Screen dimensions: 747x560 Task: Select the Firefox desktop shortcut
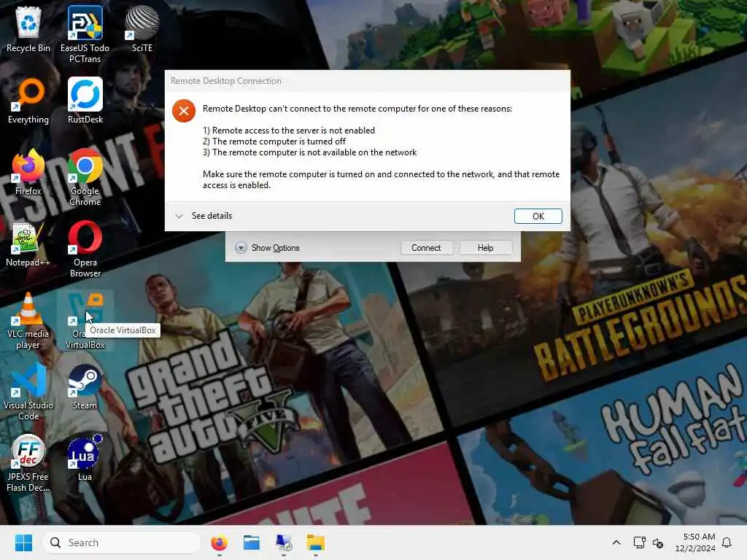click(x=28, y=172)
